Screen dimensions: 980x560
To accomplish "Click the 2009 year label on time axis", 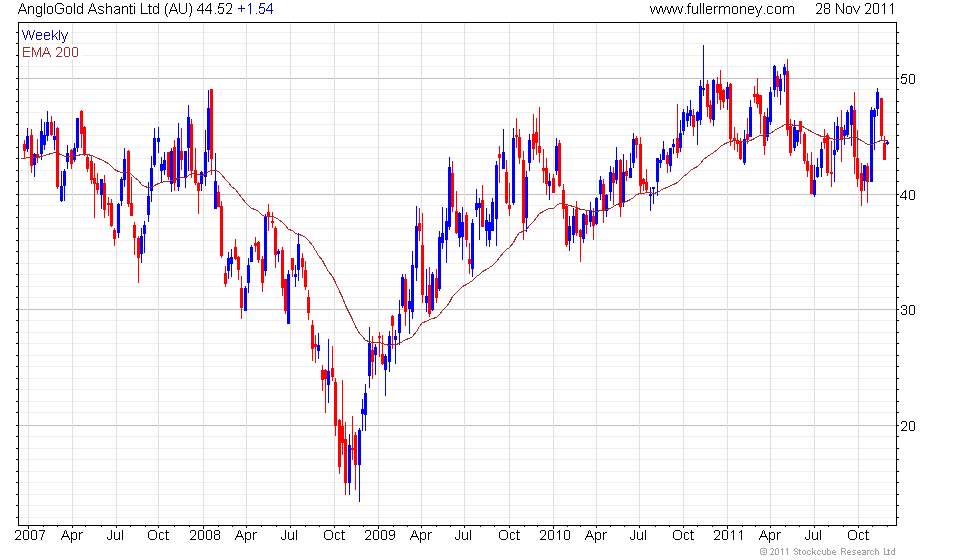I will 380,536.
